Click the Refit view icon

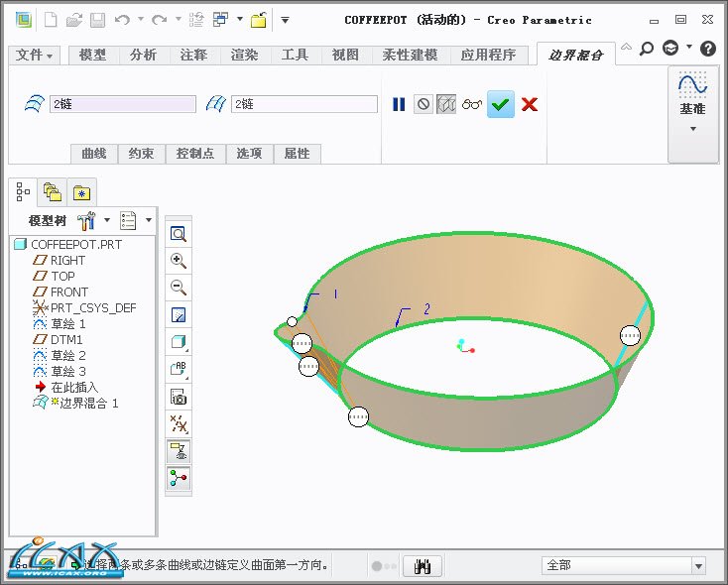(180, 234)
